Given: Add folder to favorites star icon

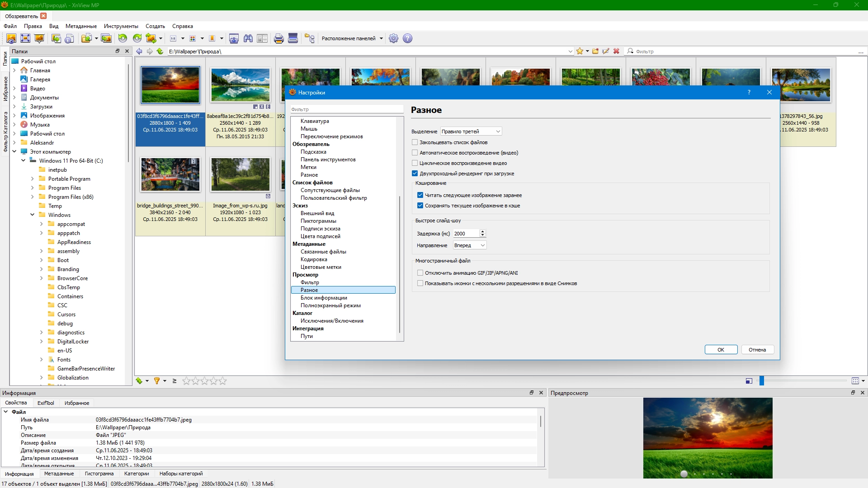Looking at the screenshot, I should pyautogui.click(x=580, y=51).
